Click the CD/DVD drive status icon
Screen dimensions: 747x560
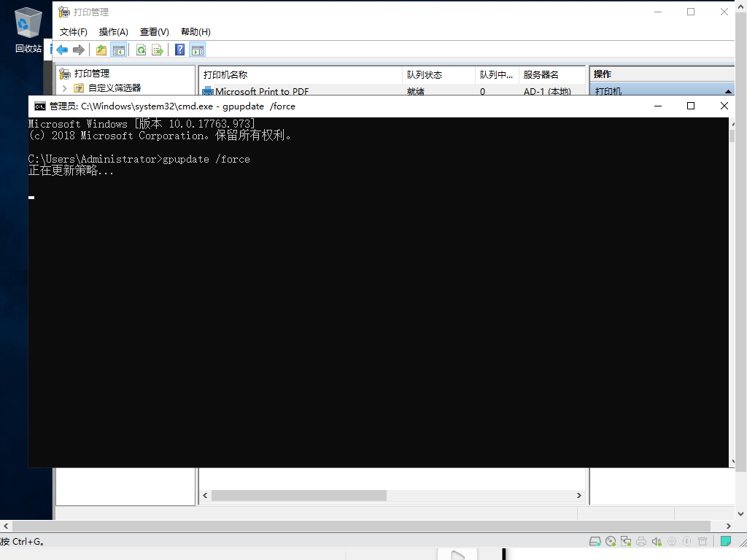tap(611, 542)
